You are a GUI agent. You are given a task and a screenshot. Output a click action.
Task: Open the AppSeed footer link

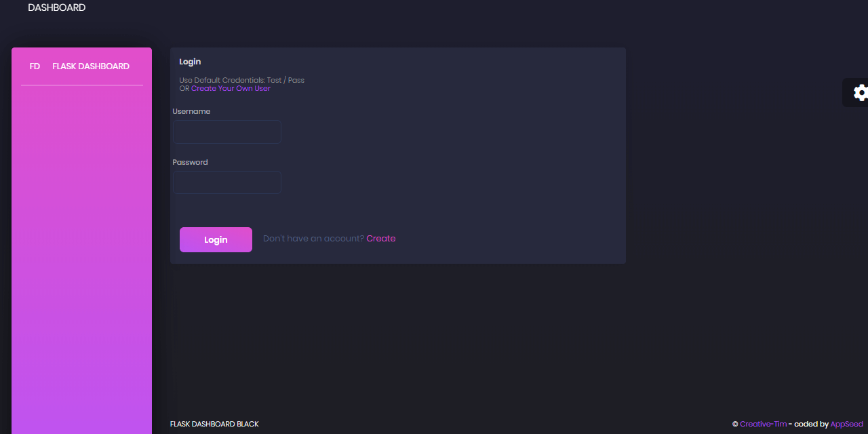point(846,425)
